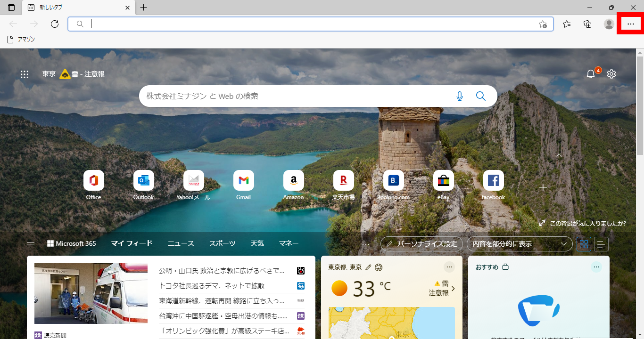Image resolution: width=644 pixels, height=339 pixels.
Task: Switch to grid view layout
Action: [x=584, y=244]
